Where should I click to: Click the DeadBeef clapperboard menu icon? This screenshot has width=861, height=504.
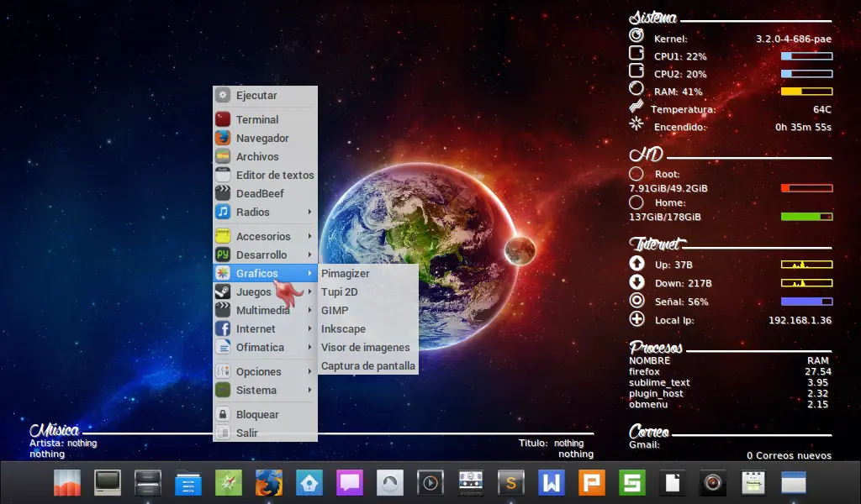click(223, 193)
